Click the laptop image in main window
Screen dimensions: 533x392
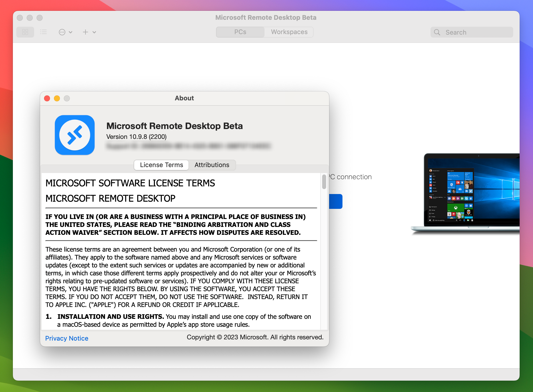(x=465, y=194)
